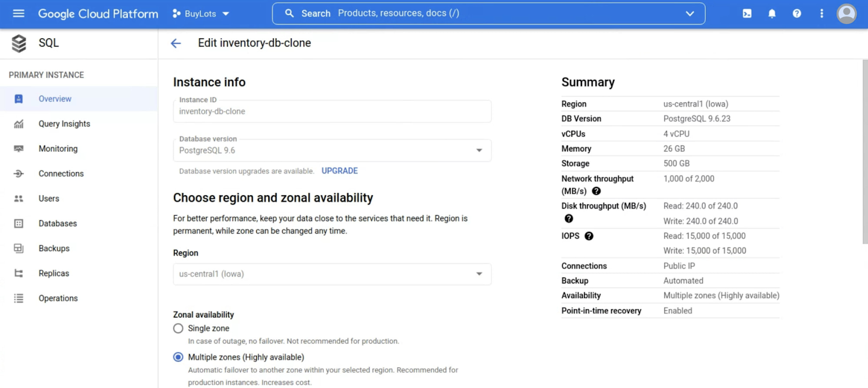Click 'Automated' backup value
868x388 pixels.
pyautogui.click(x=683, y=281)
